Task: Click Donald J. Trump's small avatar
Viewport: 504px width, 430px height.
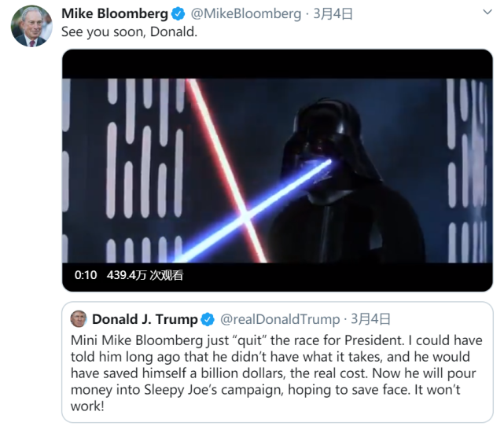Action: [79, 319]
